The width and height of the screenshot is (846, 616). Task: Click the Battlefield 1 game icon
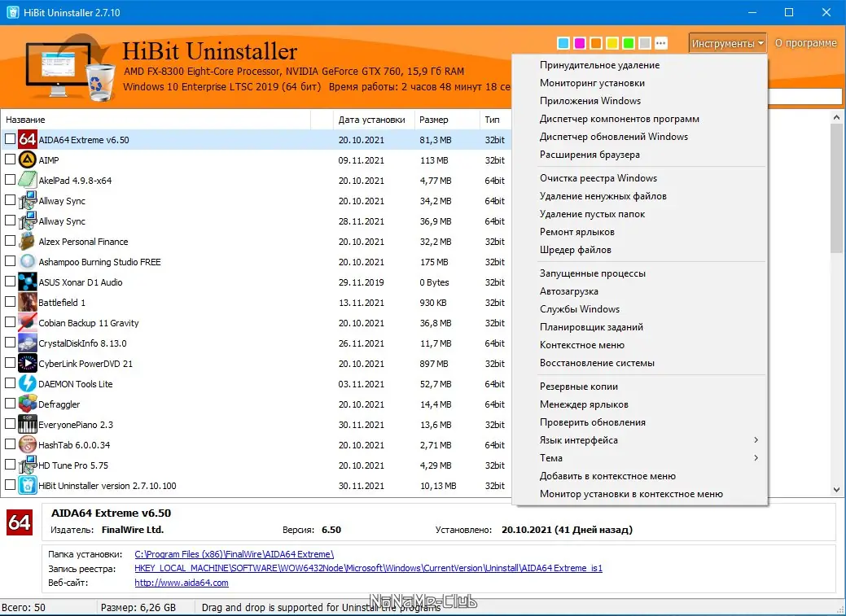point(27,302)
